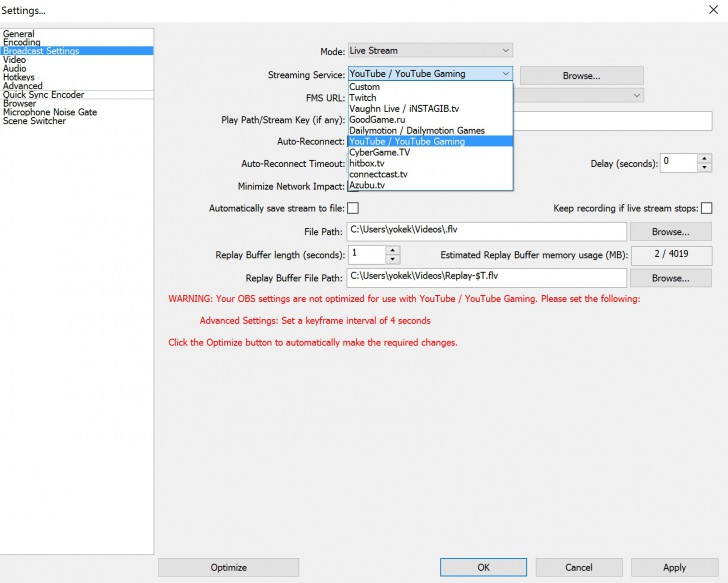728x583 pixels.
Task: Click the red WARNING message about OBS settings
Action: 404,299
